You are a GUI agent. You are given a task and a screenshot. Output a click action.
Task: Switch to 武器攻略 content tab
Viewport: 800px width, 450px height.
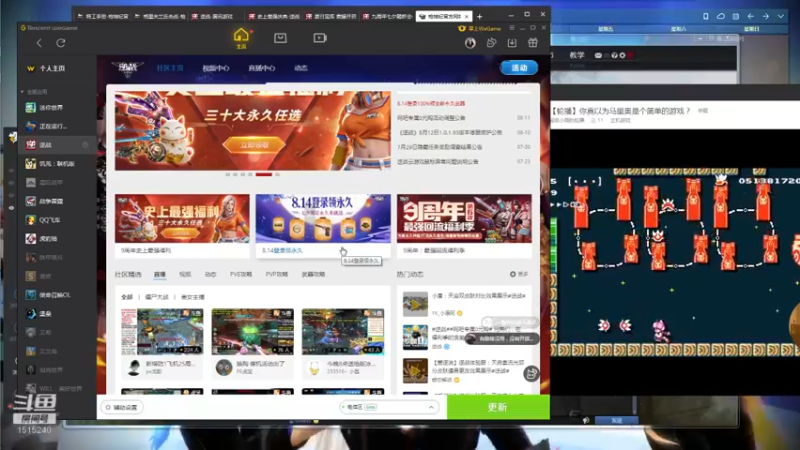coord(313,274)
